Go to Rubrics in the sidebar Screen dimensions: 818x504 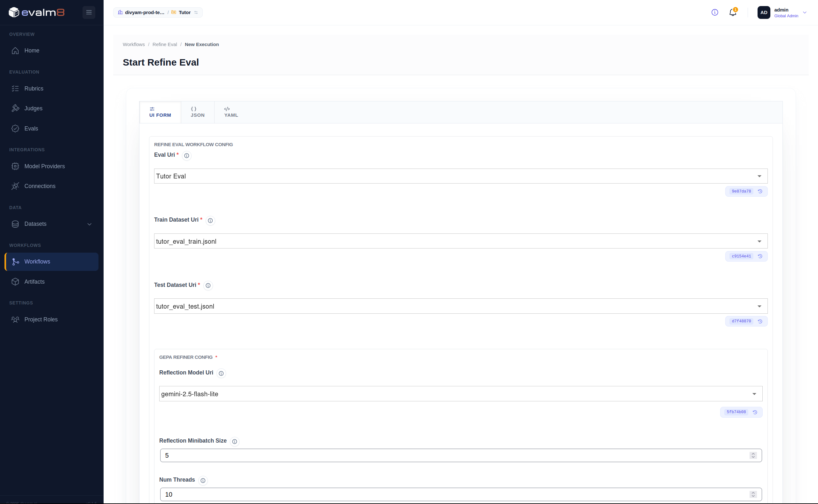[x=52, y=89]
